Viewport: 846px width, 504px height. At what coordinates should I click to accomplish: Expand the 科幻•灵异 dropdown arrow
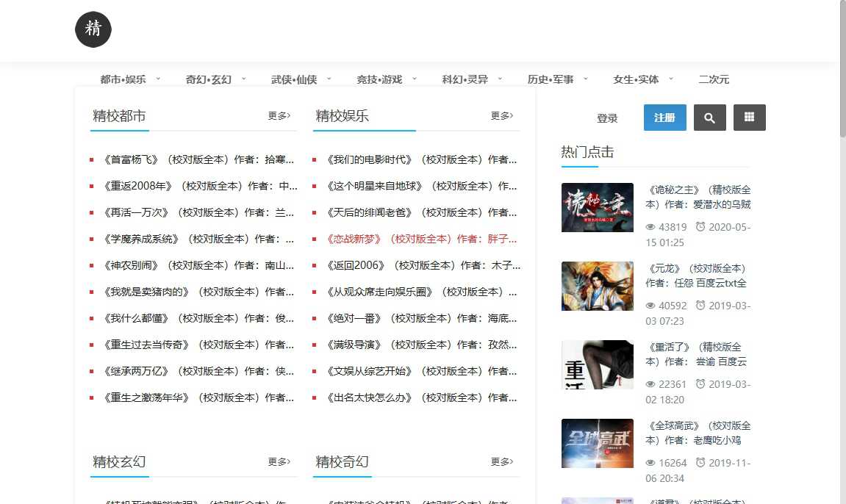[500, 79]
